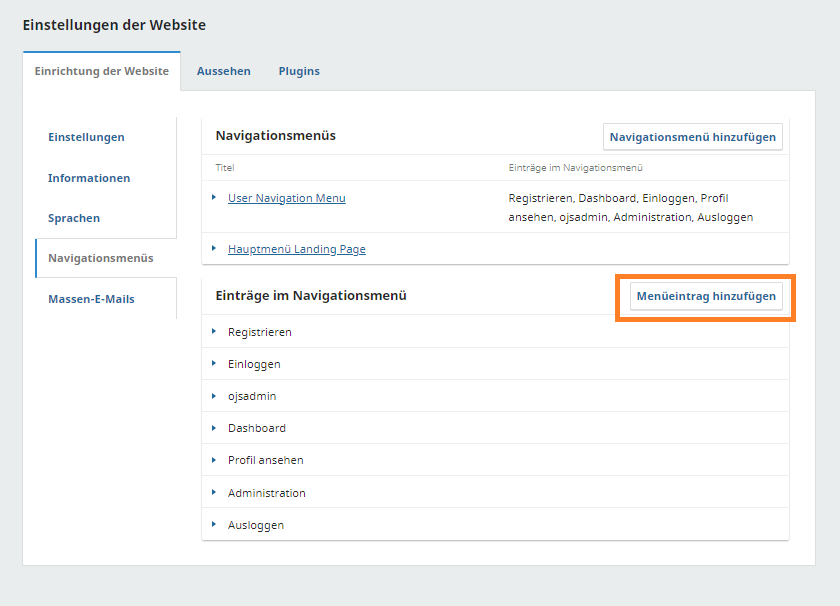Image resolution: width=840 pixels, height=606 pixels.
Task: Open Massen-E-Mails in the sidebar
Action: coord(91,299)
